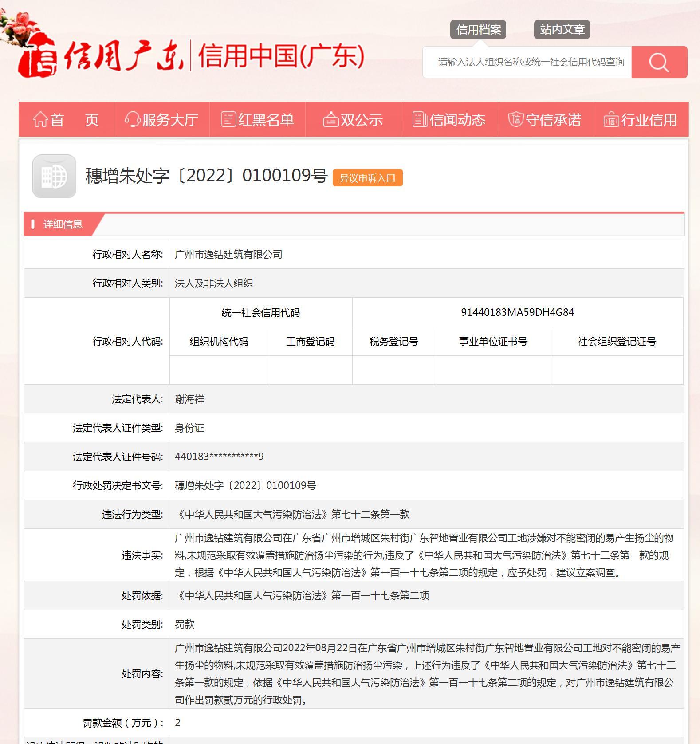Screen dimensions: 700x744
Task: Click the 处罚依据 law citation text
Action: [x=302, y=595]
